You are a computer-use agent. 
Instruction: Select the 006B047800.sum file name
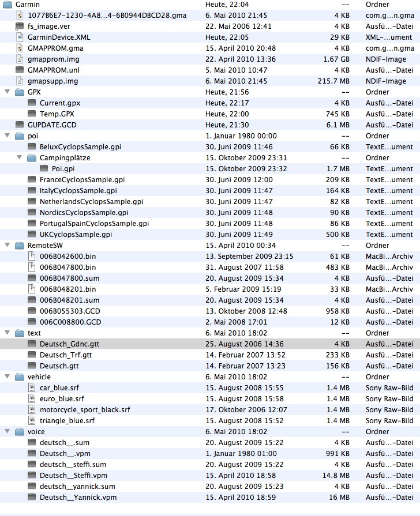(x=69, y=278)
